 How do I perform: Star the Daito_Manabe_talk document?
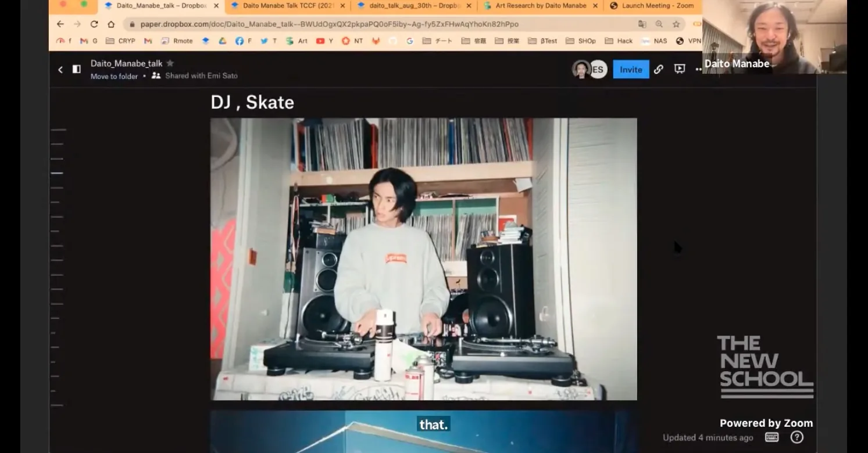pos(170,63)
